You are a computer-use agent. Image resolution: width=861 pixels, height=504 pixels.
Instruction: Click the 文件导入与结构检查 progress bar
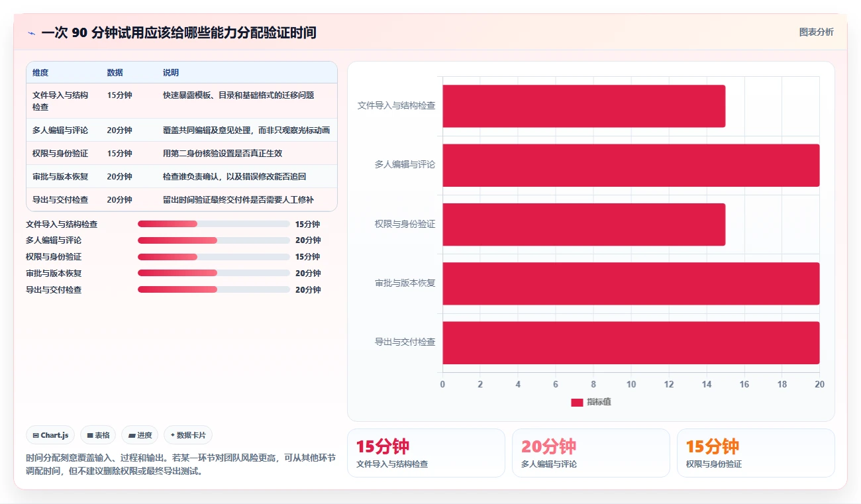(x=214, y=224)
